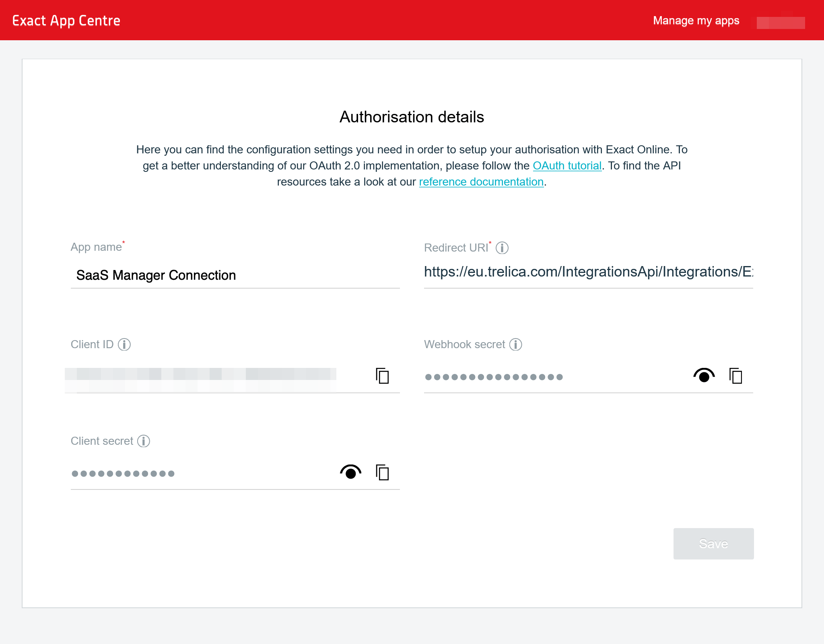
Task: Go to Manage my apps
Action: click(x=696, y=21)
